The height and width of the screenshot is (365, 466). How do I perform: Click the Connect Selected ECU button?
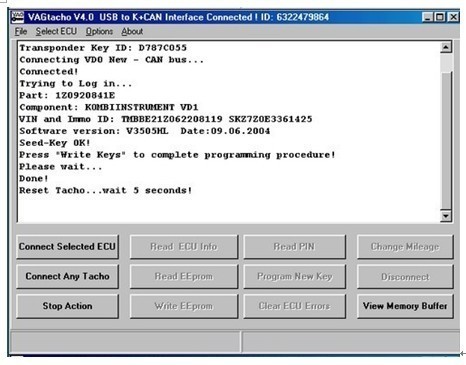67,247
